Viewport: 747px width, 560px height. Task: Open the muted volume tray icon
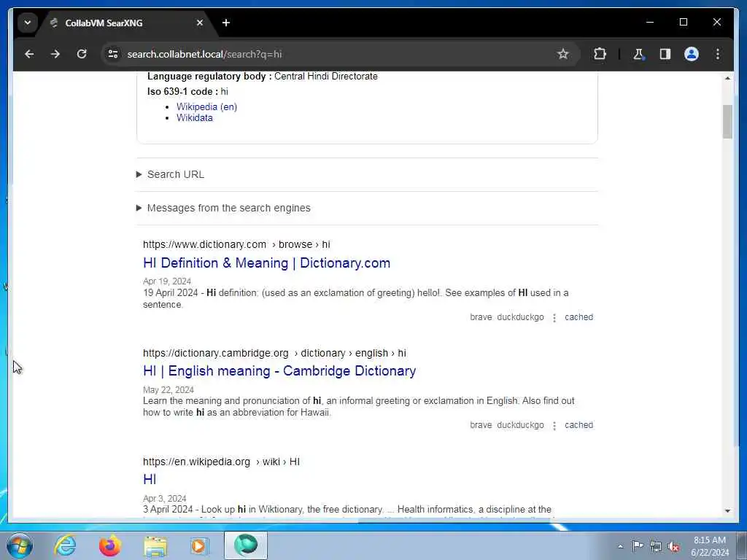click(x=673, y=546)
